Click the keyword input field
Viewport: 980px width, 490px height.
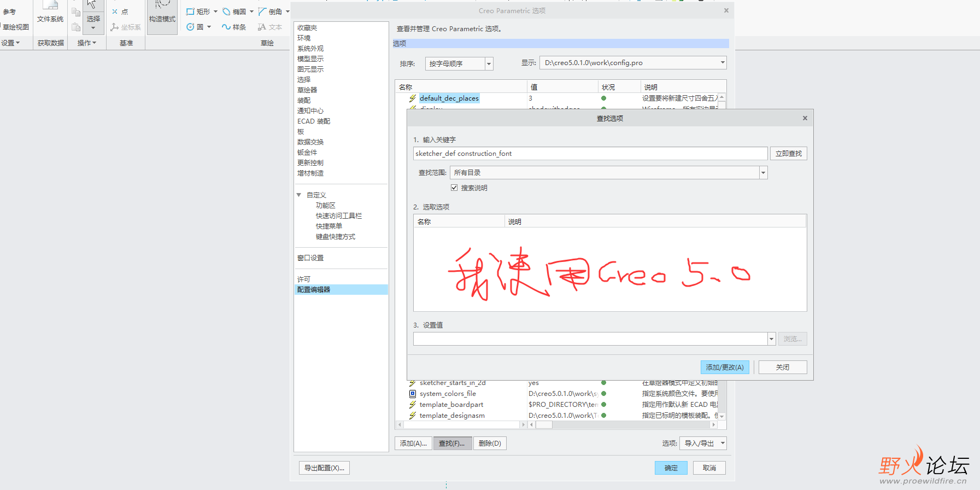(590, 154)
